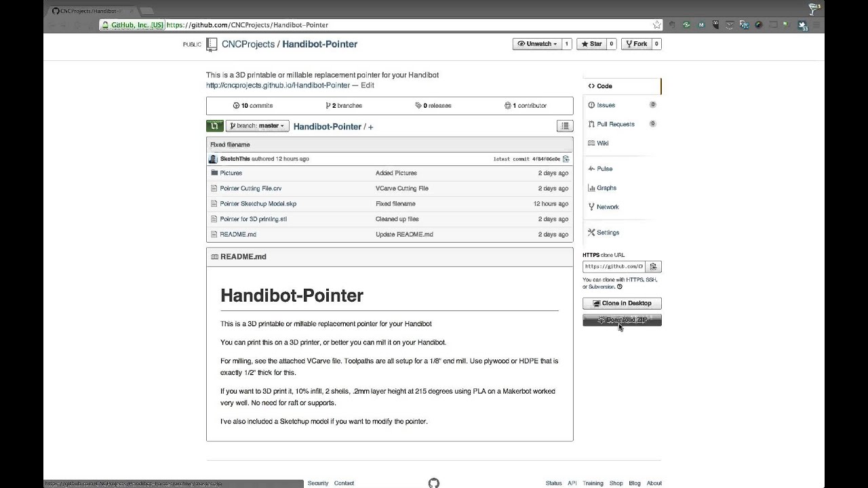
Task: Open the Issues tab in sidebar
Action: pos(622,105)
